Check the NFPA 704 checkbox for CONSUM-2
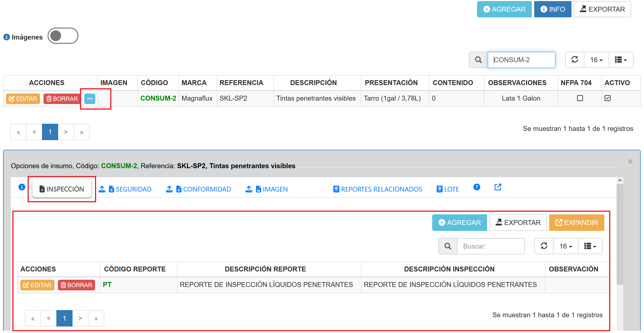Viewport: 644px width, 333px height. pyautogui.click(x=580, y=98)
